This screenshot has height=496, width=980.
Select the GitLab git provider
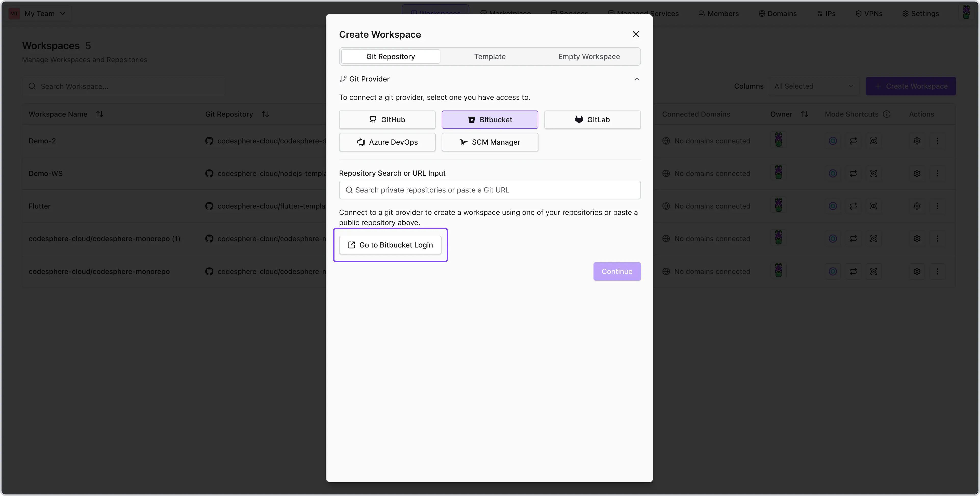pos(592,119)
